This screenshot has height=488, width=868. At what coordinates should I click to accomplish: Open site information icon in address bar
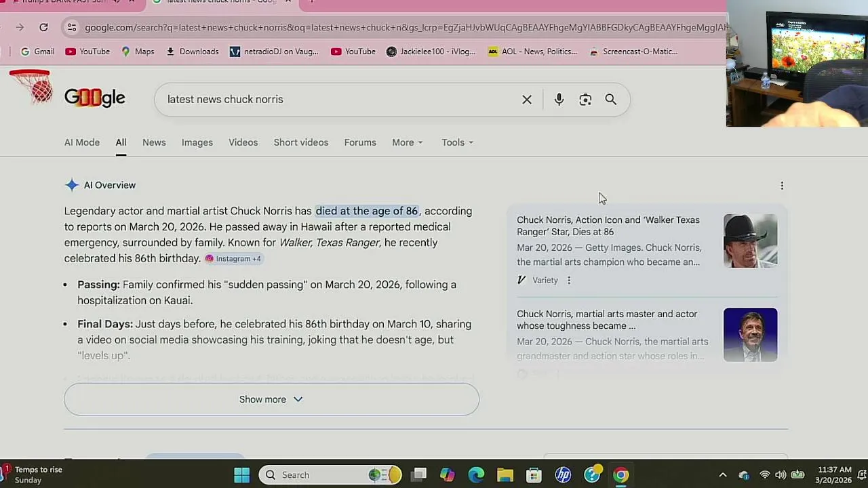click(x=71, y=27)
